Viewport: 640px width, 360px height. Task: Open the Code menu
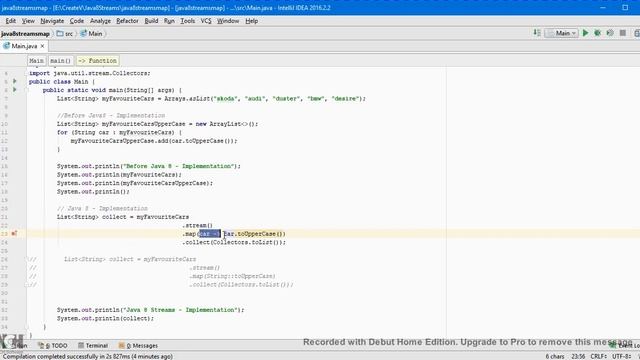click(x=76, y=21)
